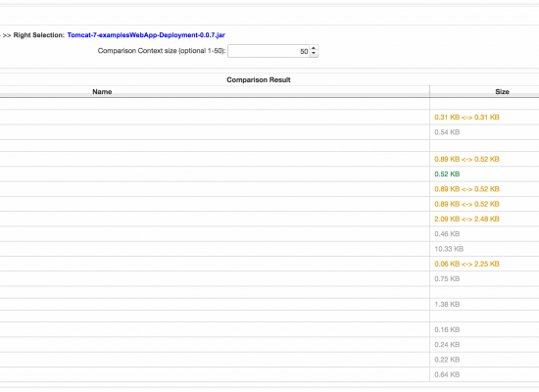The height and width of the screenshot is (392, 539).
Task: Select the row with size 0.46 KB
Action: [269, 234]
